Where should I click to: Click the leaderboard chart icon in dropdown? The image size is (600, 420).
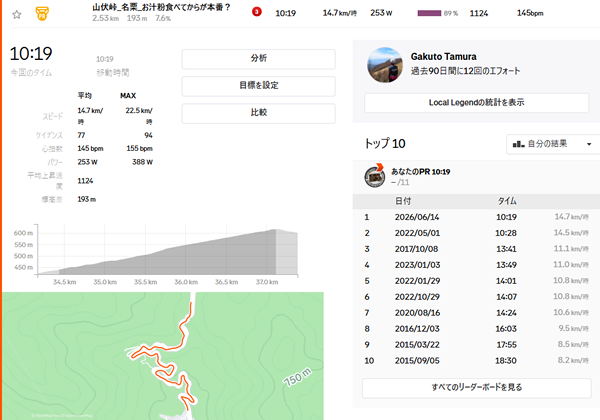coord(518,144)
